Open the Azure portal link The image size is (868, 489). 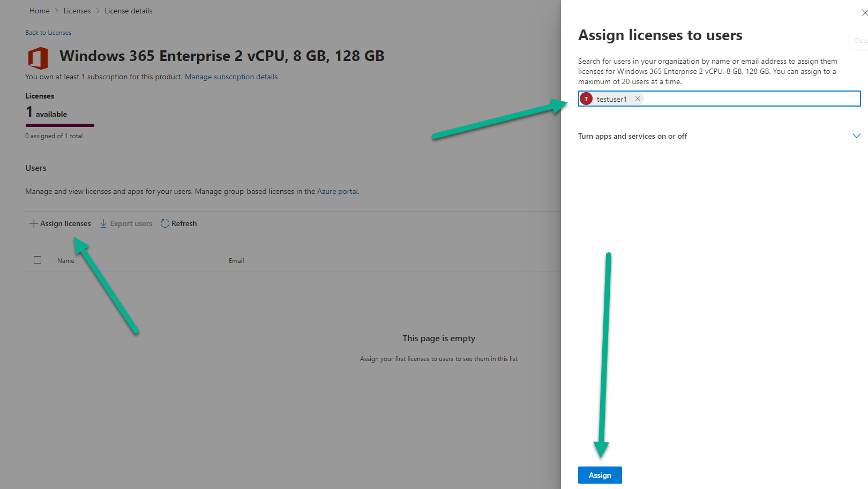point(338,191)
